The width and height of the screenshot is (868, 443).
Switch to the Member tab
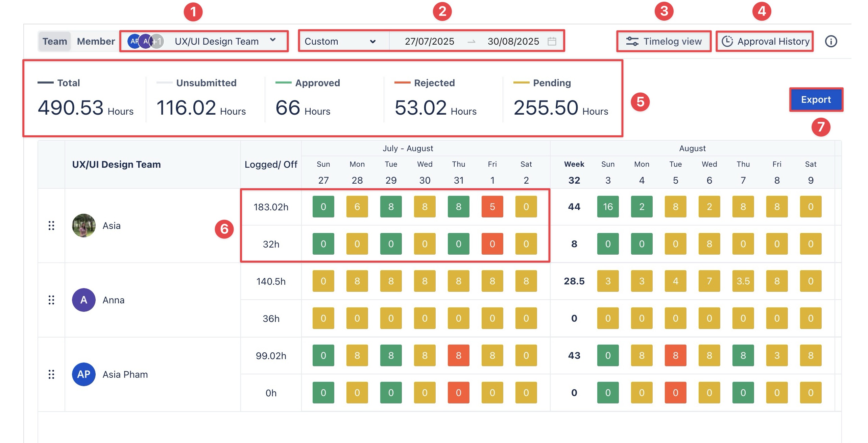96,41
